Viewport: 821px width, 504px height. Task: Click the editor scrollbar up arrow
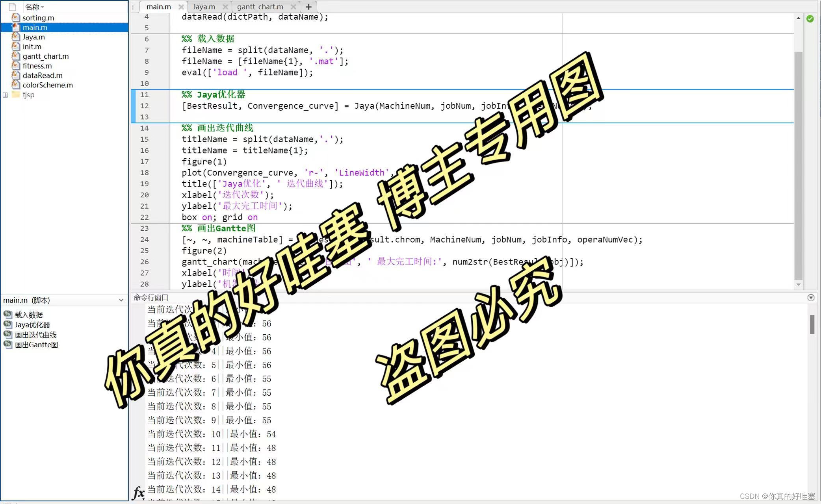pyautogui.click(x=799, y=18)
